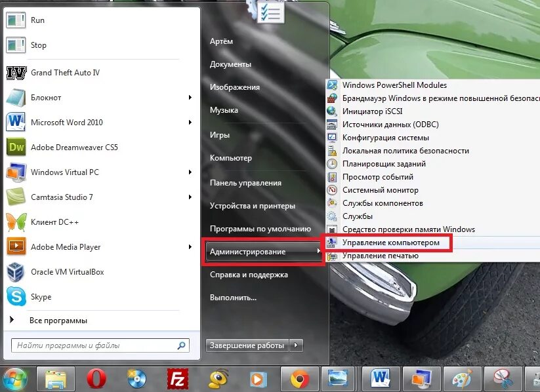Click the bee icon in the taskbar
This screenshot has height=392, width=540.
(x=218, y=380)
